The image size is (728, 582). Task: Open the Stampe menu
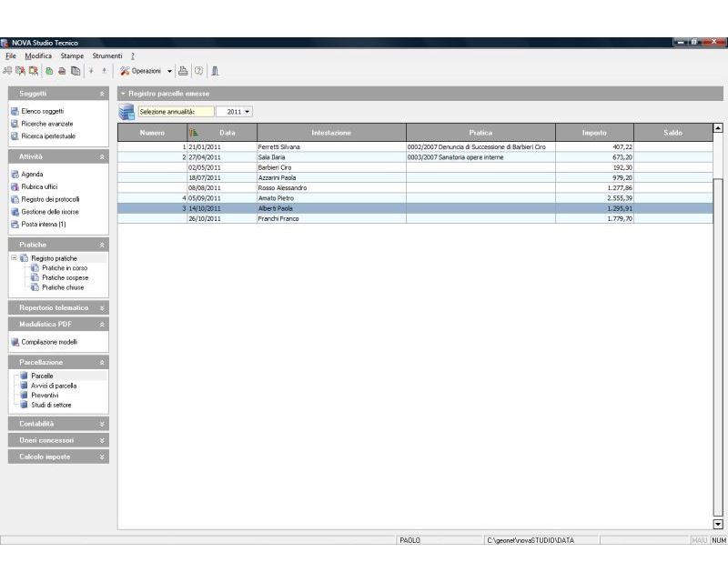tap(72, 55)
